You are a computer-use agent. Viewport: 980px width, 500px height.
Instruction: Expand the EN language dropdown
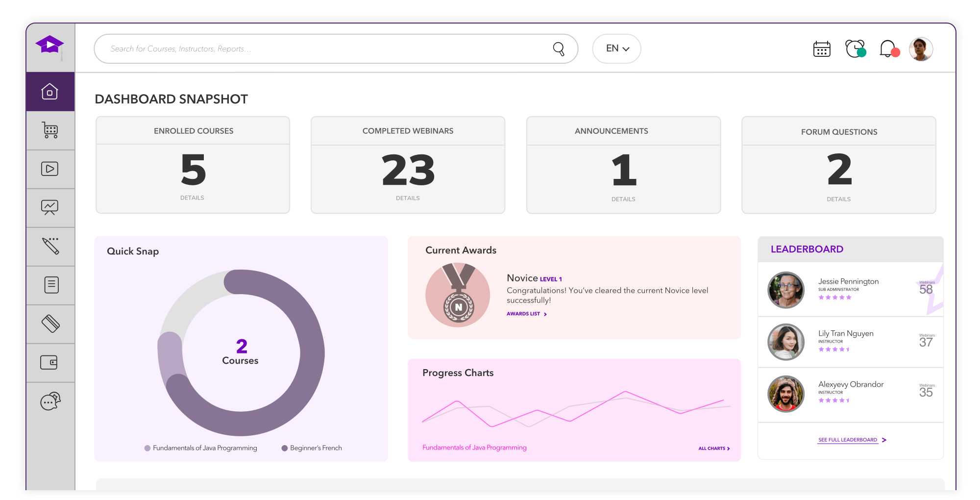616,49
